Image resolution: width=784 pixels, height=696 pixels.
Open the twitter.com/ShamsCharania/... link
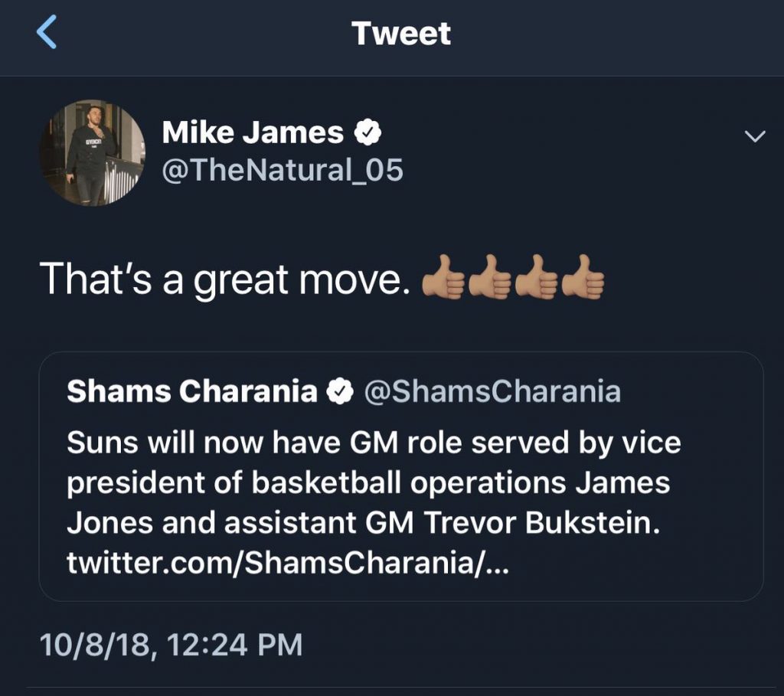coord(288,565)
